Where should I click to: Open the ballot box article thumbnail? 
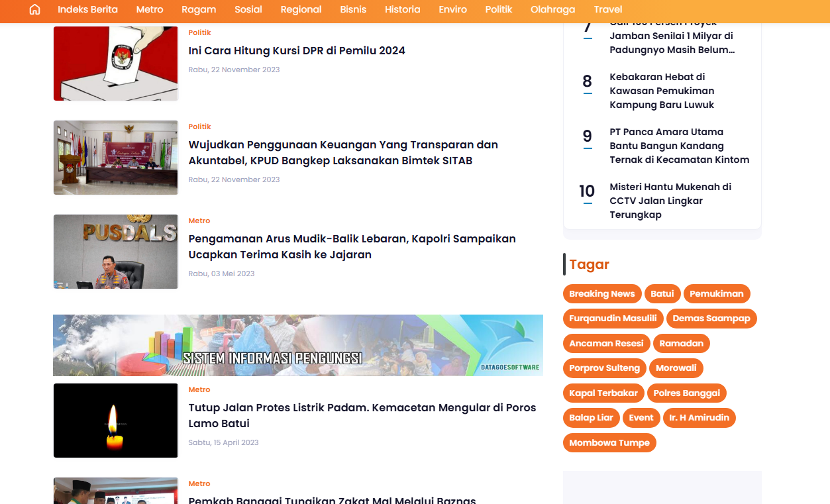click(115, 64)
